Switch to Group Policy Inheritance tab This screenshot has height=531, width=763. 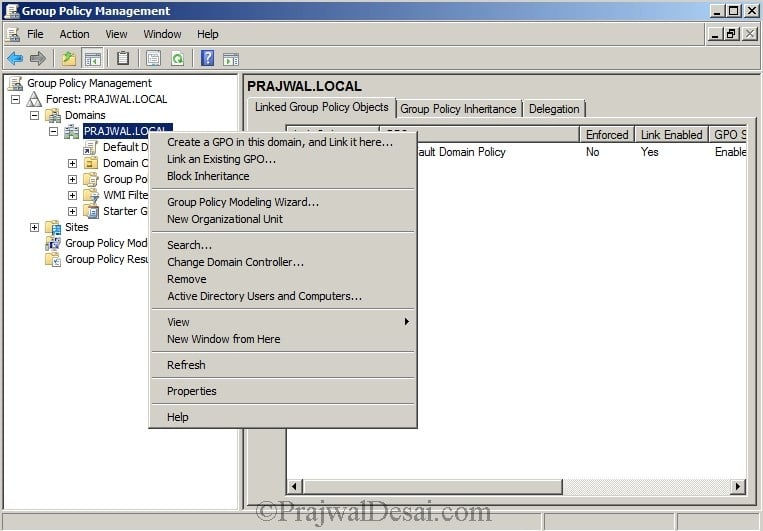point(458,109)
